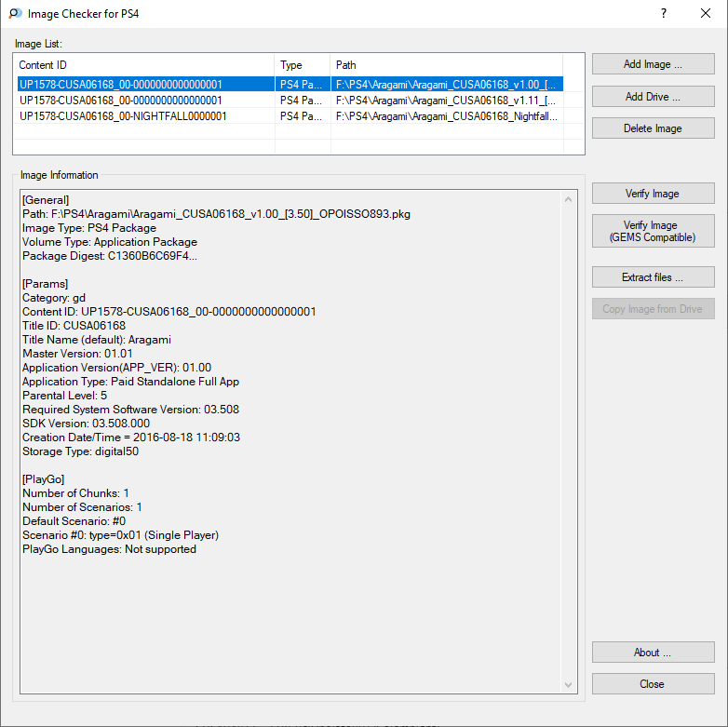Click the Volume Type: Application Package line

coord(110,242)
